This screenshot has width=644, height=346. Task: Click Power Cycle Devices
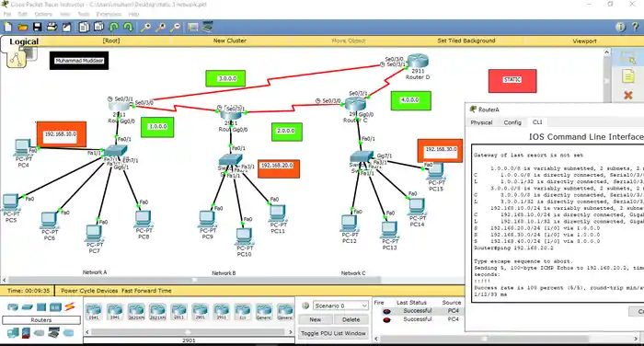click(89, 291)
